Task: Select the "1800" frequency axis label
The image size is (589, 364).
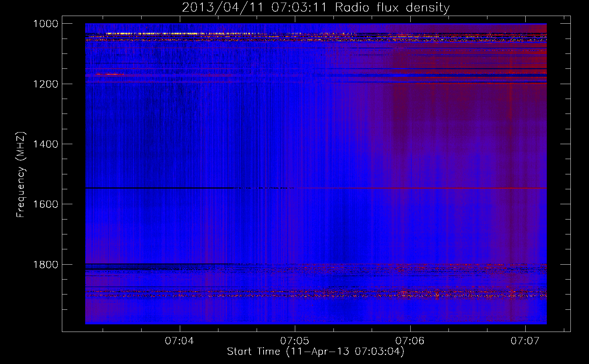Action: (46, 265)
